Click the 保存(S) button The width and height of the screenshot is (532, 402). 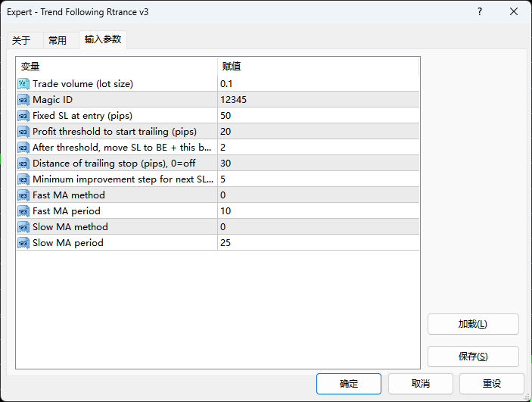tap(473, 357)
